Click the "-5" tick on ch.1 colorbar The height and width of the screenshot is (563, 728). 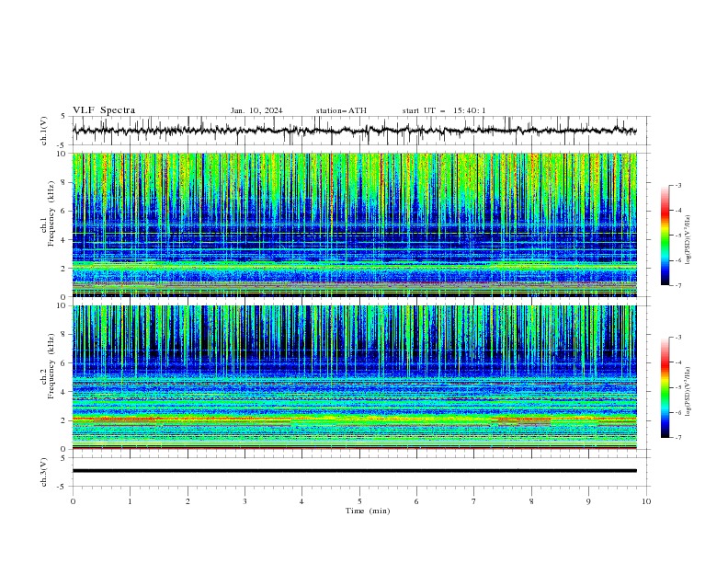pyautogui.click(x=677, y=236)
